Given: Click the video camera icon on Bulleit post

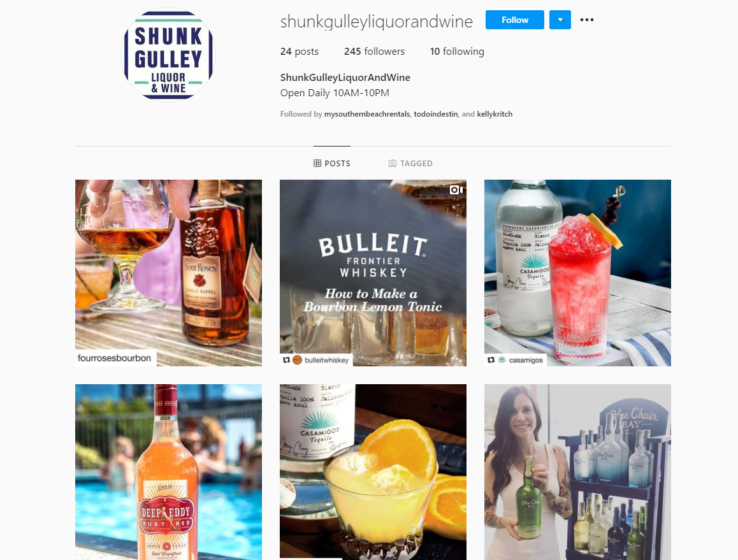Looking at the screenshot, I should coord(456,190).
